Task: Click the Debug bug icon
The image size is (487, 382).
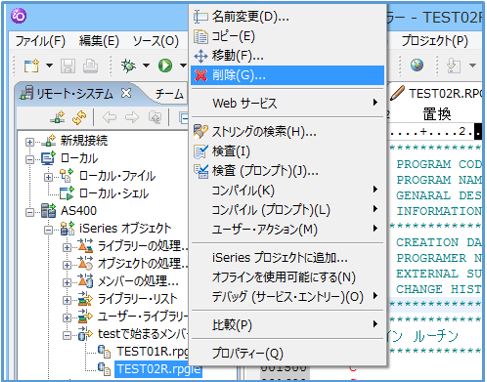Action: coord(128,66)
